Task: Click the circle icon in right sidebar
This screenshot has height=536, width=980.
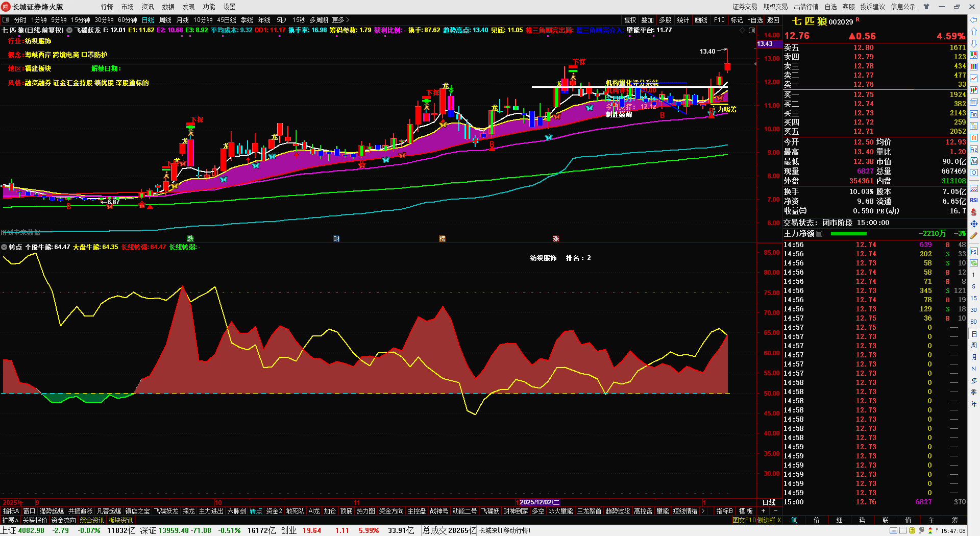Action: point(974,173)
